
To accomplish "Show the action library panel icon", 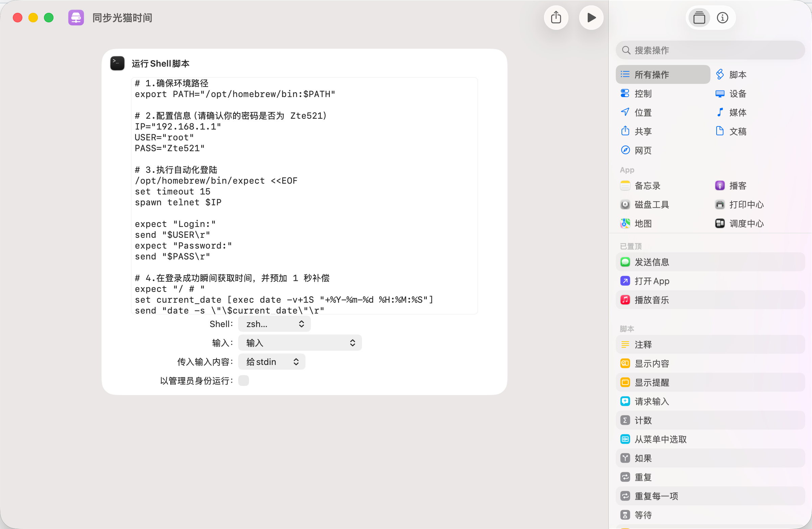I will point(699,18).
